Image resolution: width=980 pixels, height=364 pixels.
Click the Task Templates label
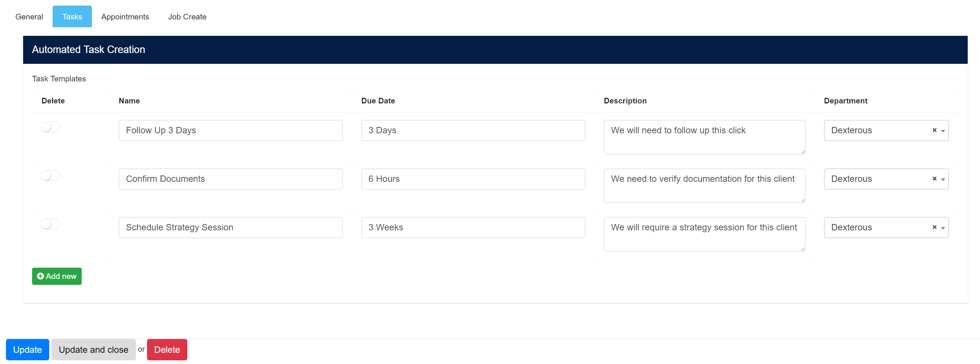pyautogui.click(x=59, y=79)
